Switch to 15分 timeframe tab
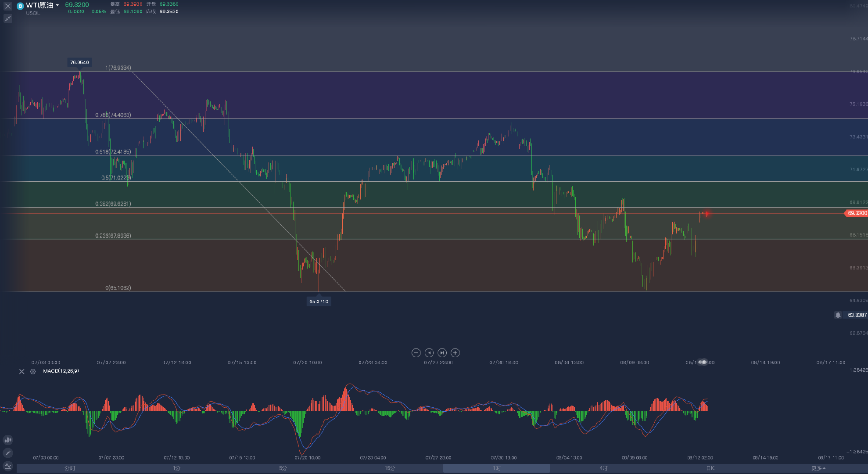The width and height of the screenshot is (868, 474). tap(390, 468)
